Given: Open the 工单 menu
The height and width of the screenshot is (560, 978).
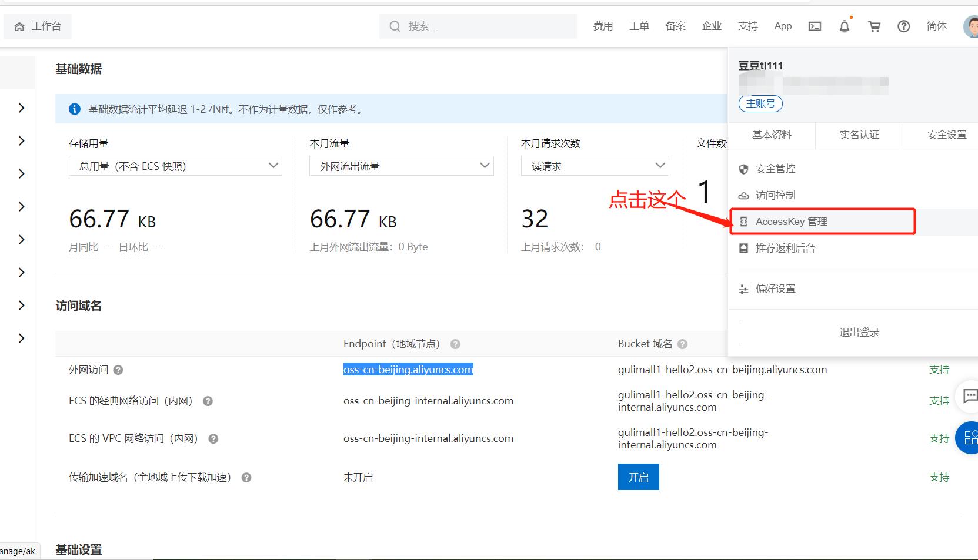Looking at the screenshot, I should point(639,26).
